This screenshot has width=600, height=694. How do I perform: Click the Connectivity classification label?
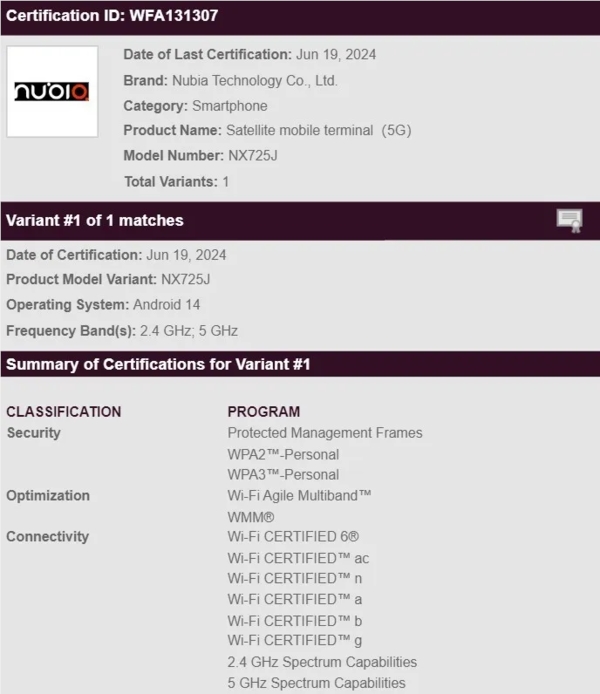[x=47, y=537]
